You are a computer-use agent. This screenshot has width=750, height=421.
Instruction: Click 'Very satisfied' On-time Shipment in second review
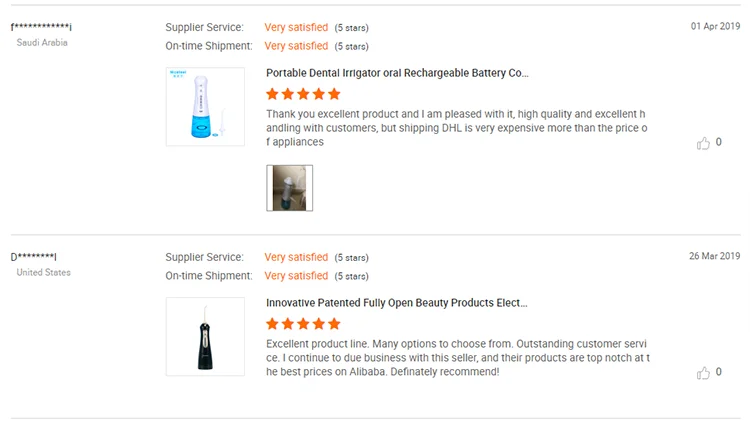pyautogui.click(x=296, y=276)
